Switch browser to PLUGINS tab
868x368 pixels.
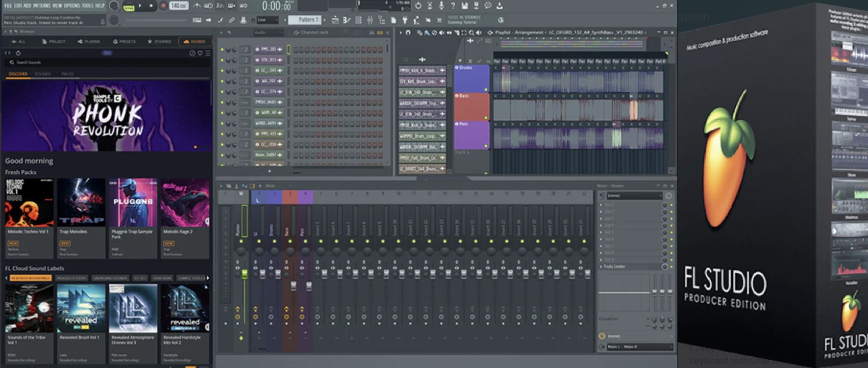(x=89, y=42)
